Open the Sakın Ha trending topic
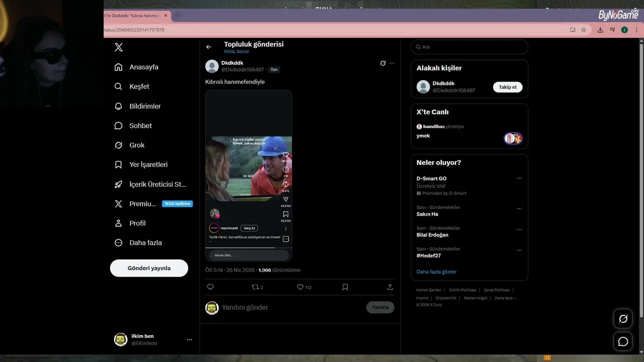The image size is (644, 362). point(427,214)
